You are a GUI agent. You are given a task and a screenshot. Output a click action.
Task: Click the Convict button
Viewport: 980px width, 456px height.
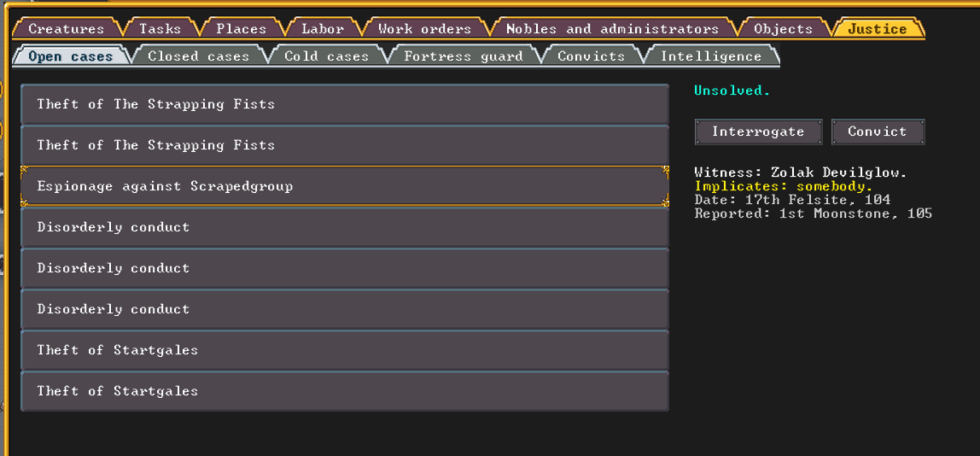878,132
